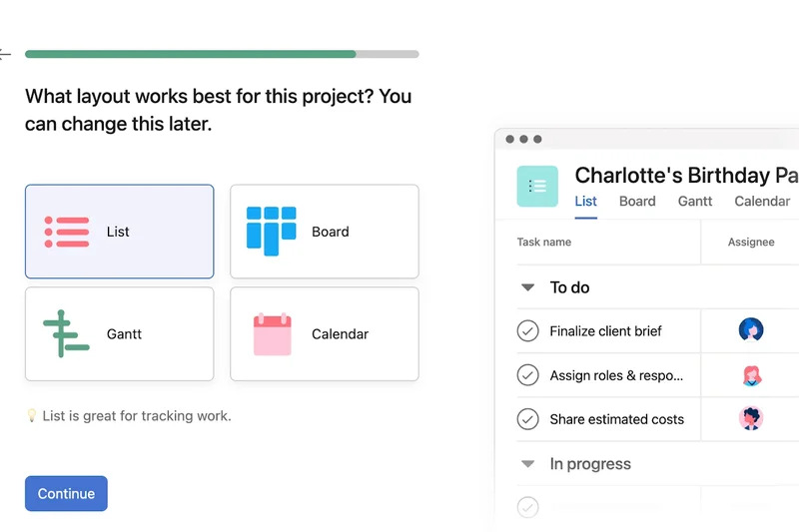Click assignee avatar for Share estimated costs

click(x=751, y=419)
